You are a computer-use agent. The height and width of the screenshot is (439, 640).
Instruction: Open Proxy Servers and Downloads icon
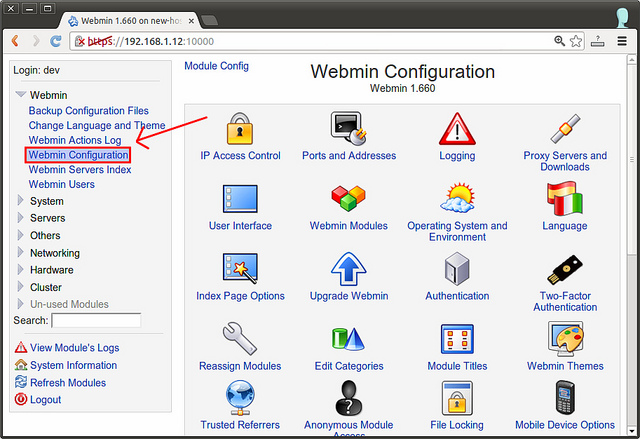coord(565,129)
